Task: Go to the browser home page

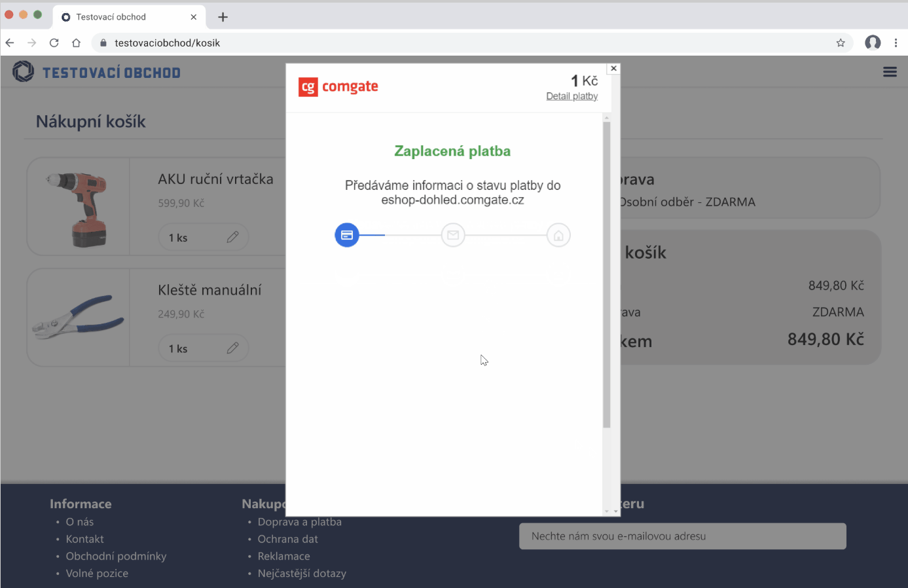Action: [76, 43]
